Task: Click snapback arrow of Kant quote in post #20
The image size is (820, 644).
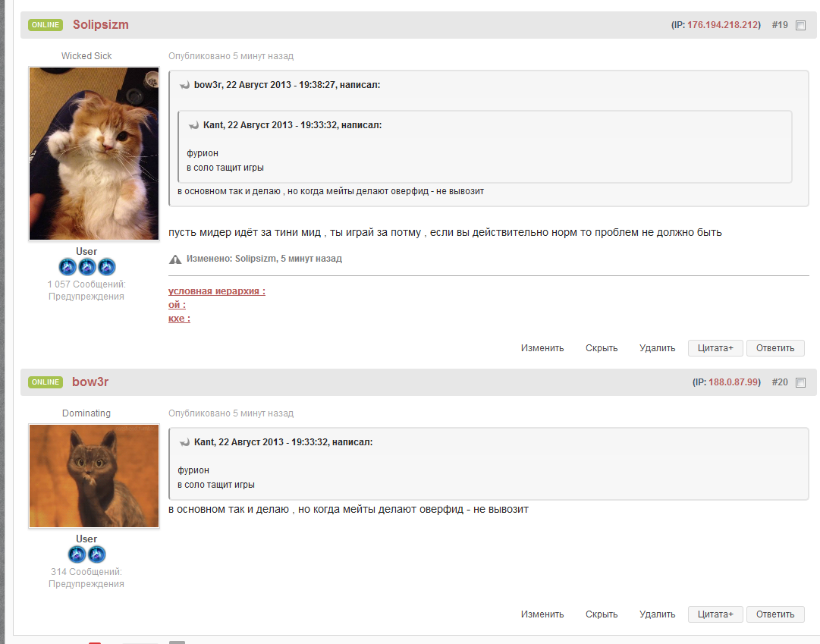Action: pos(184,442)
